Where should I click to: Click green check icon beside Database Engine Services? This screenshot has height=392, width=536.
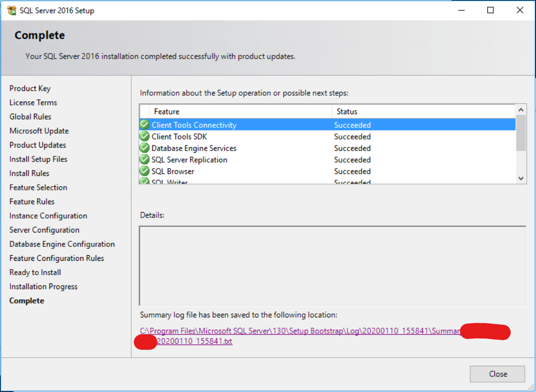(145, 148)
